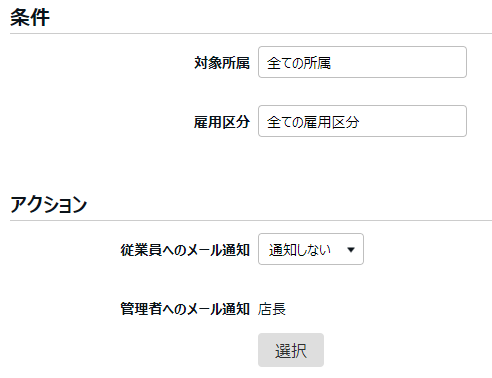Click the dropdown arrow beside 通知しない

pyautogui.click(x=351, y=249)
